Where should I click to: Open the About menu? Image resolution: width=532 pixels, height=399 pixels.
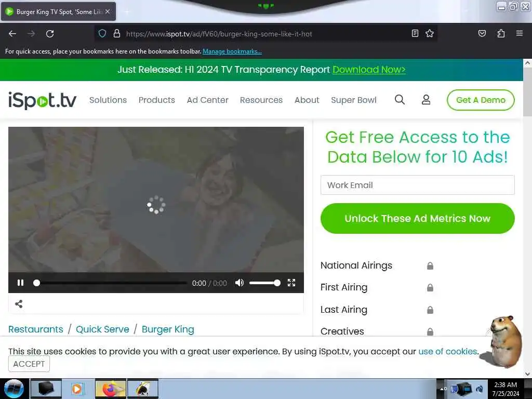click(307, 100)
